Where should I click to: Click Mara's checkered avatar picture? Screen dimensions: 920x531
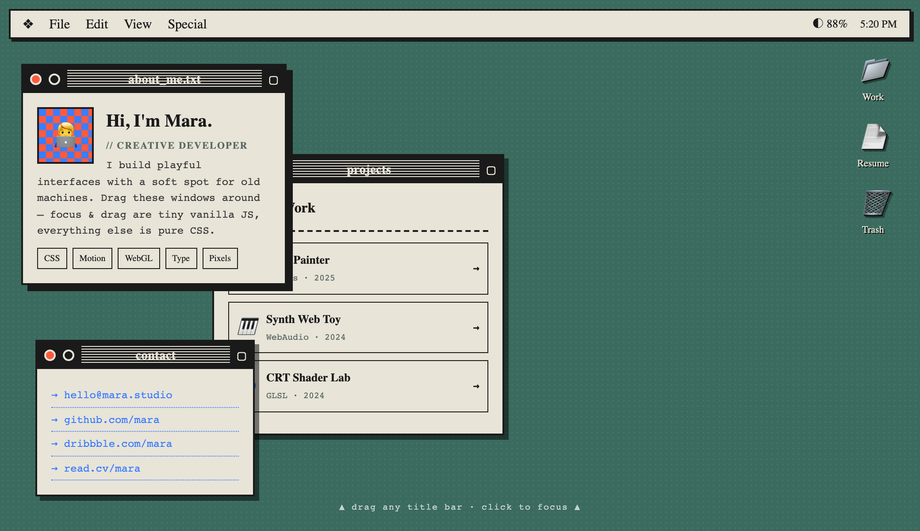[x=65, y=135]
